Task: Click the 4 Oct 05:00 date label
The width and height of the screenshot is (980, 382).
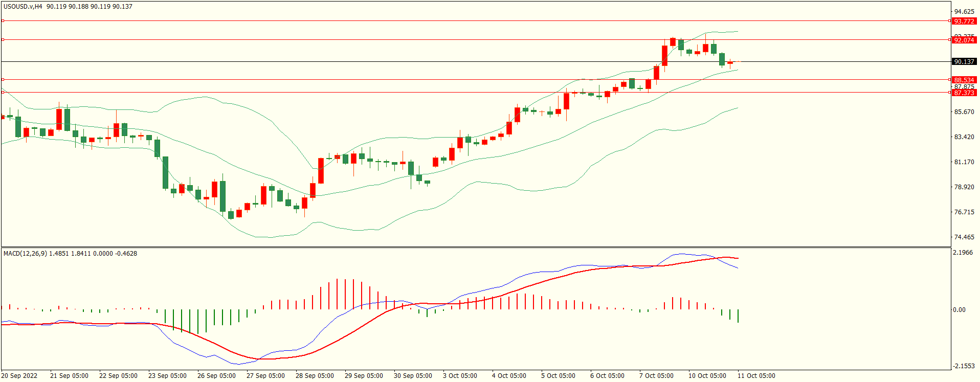Action: coord(509,376)
